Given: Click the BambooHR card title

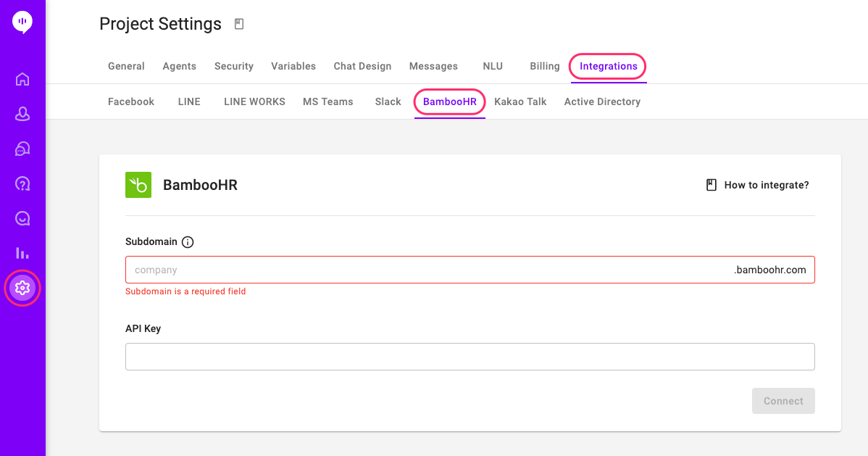Looking at the screenshot, I should [x=201, y=185].
